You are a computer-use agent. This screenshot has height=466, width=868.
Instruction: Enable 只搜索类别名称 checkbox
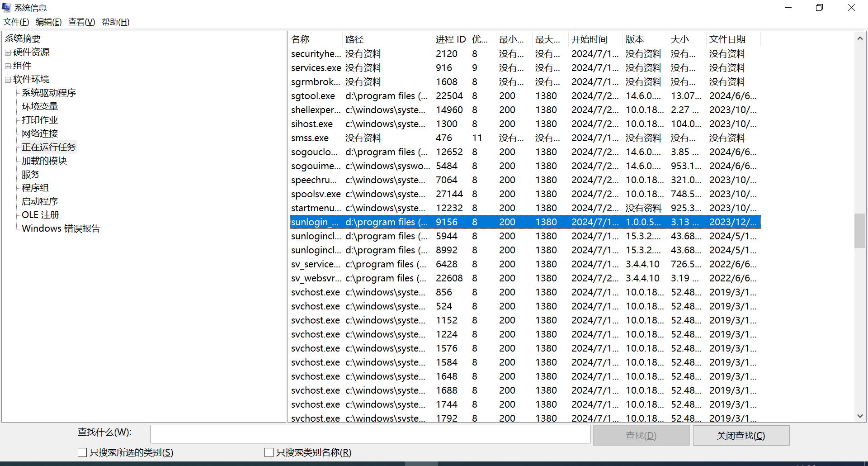tap(269, 452)
